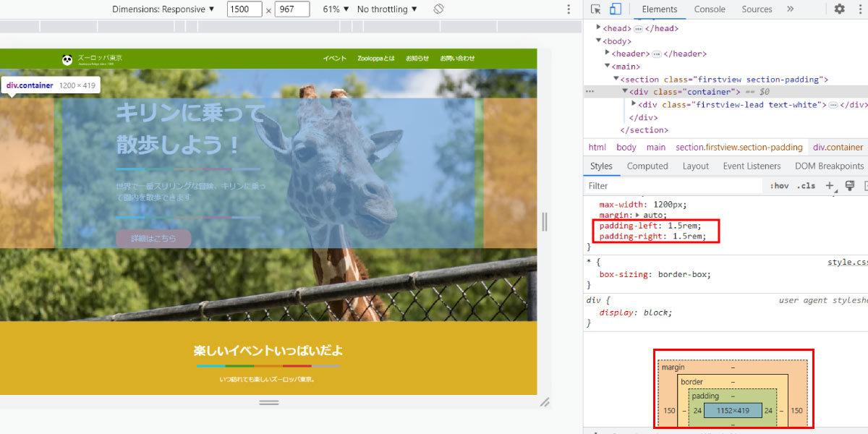The height and width of the screenshot is (434, 868).
Task: Switch to the Sources tab
Action: pos(757,9)
